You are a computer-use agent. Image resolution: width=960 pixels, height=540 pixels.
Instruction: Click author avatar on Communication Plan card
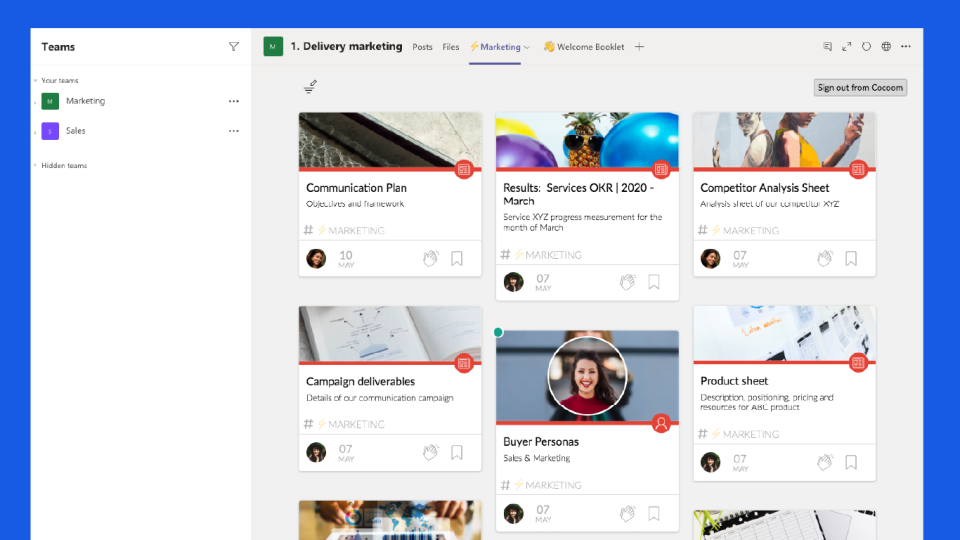tap(317, 258)
